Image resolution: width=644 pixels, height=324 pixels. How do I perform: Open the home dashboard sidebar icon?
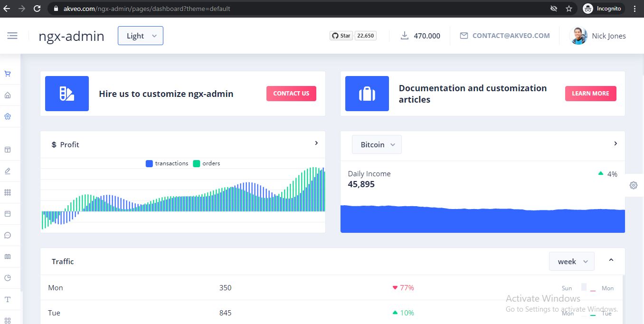(x=8, y=95)
